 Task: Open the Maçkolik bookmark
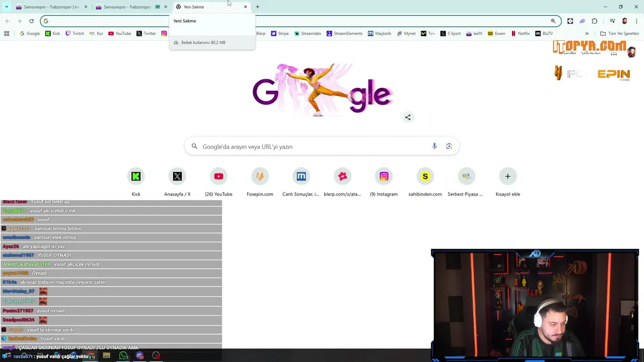click(x=379, y=33)
